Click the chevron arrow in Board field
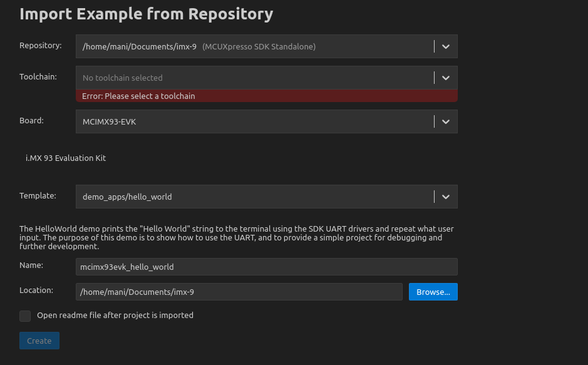This screenshot has width=588, height=365. (x=445, y=121)
